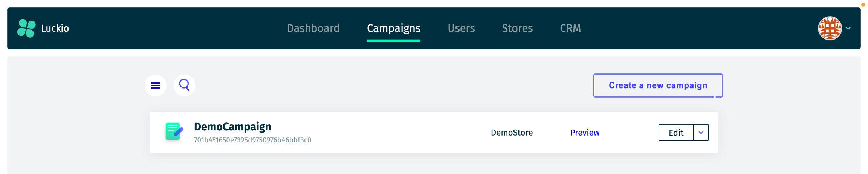
Task: Click the DemoCampaign title
Action: pos(232,127)
